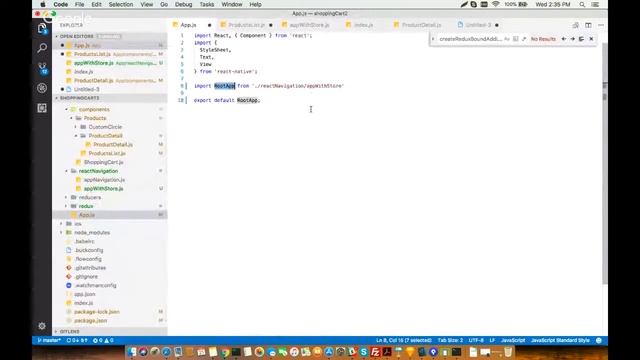Screen dimensions: 640x360
Task: Click the synchronize changes indicator in status bar
Action: [x=77, y=340]
